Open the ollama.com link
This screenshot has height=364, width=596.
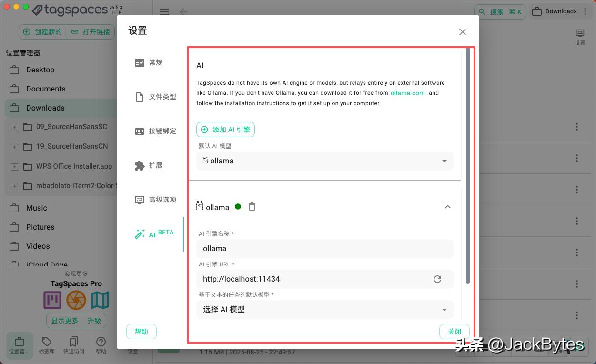coord(407,93)
